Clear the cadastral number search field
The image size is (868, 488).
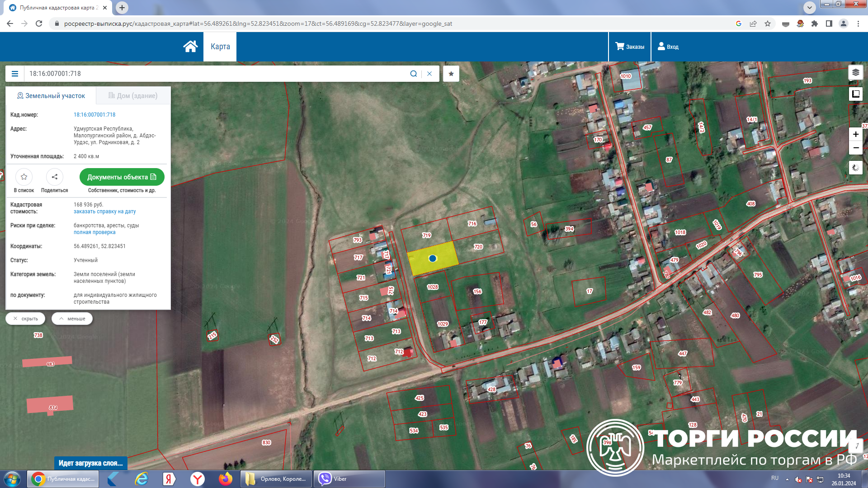click(x=429, y=74)
